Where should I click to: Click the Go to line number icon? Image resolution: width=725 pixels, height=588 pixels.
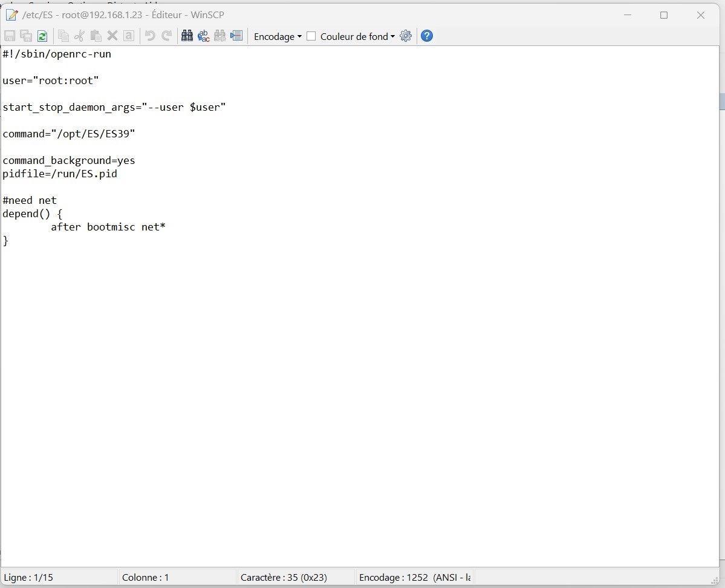236,36
